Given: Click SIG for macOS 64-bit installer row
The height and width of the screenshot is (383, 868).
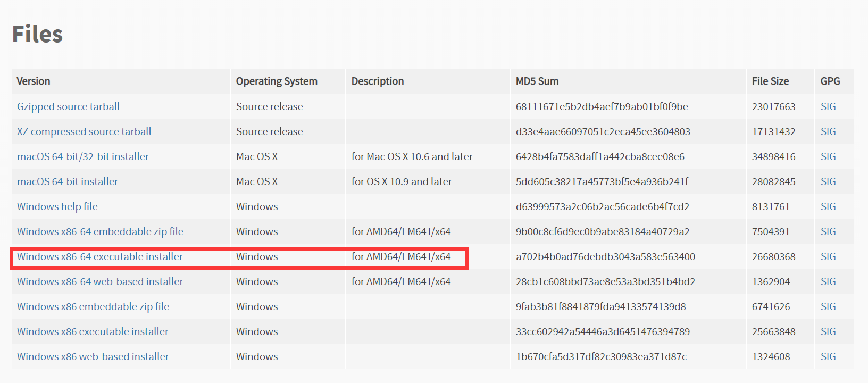Looking at the screenshot, I should 828,181.
